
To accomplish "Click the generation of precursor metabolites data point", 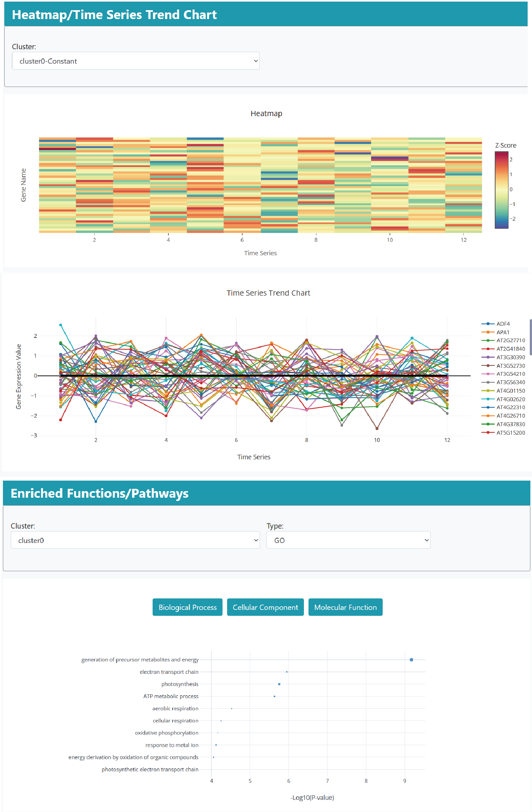I will 411,660.
